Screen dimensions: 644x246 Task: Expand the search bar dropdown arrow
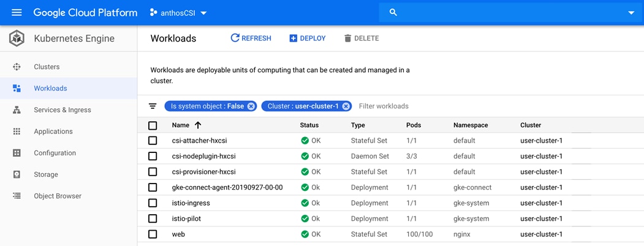click(631, 13)
